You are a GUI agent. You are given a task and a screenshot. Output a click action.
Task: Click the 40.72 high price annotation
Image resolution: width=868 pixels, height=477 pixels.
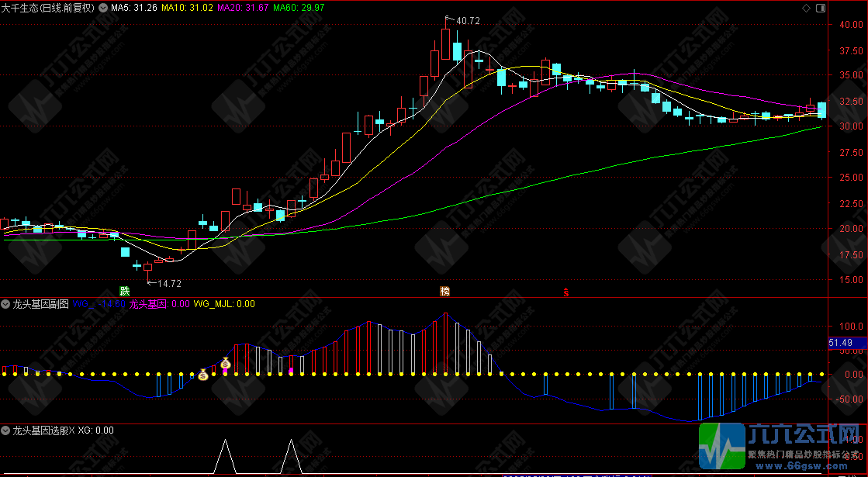468,21
